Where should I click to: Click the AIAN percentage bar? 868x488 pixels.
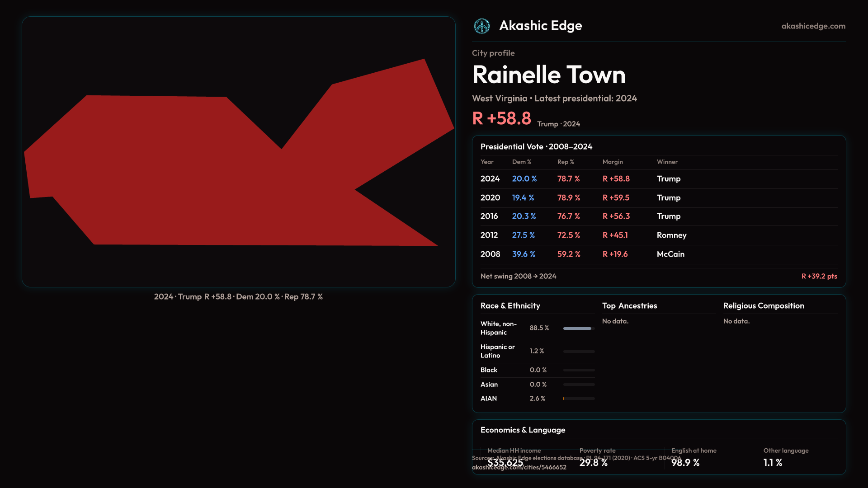(x=578, y=399)
